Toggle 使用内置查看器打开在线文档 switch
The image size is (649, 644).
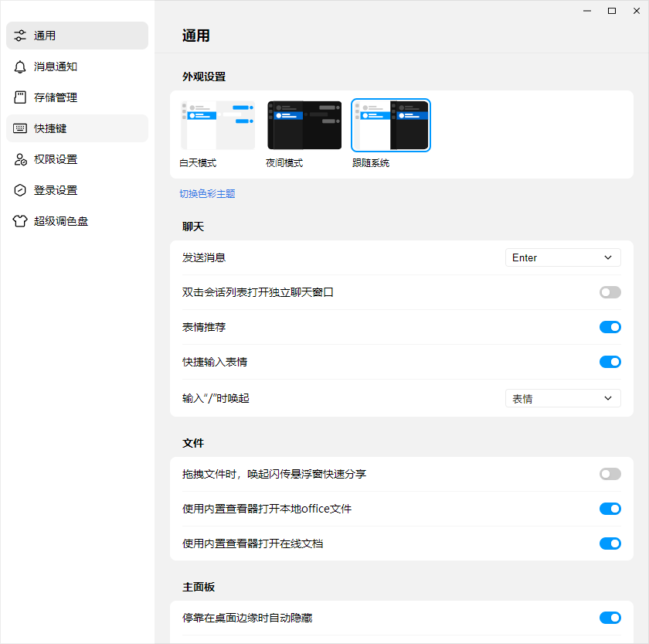coord(610,543)
